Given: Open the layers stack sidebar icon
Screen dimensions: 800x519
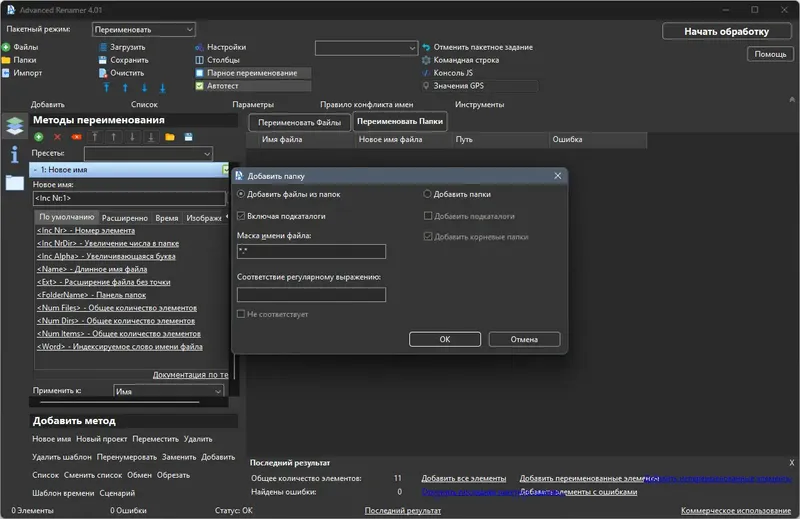Looking at the screenshot, I should coord(15,126).
